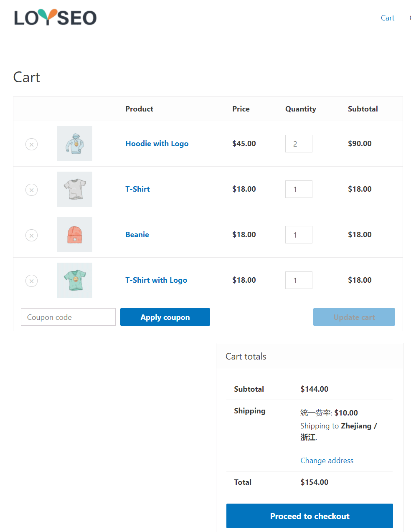Open the gray T-Shirt product thumbnail
Image resolution: width=411 pixels, height=532 pixels.
pyautogui.click(x=75, y=189)
